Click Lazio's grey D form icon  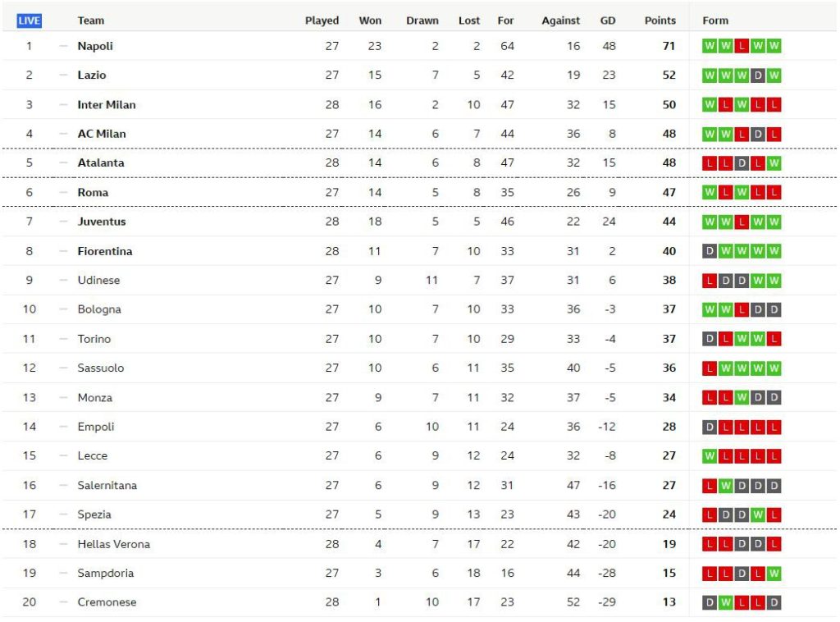click(x=758, y=75)
